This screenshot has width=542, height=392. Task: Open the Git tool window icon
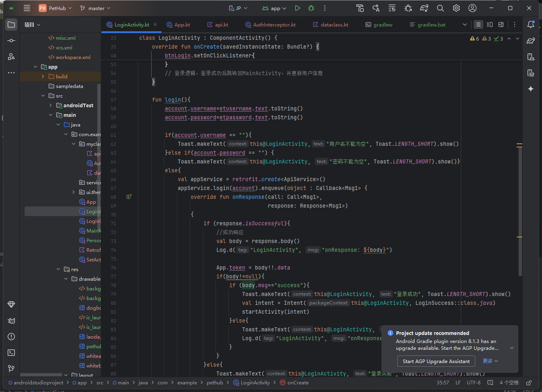coord(11,368)
